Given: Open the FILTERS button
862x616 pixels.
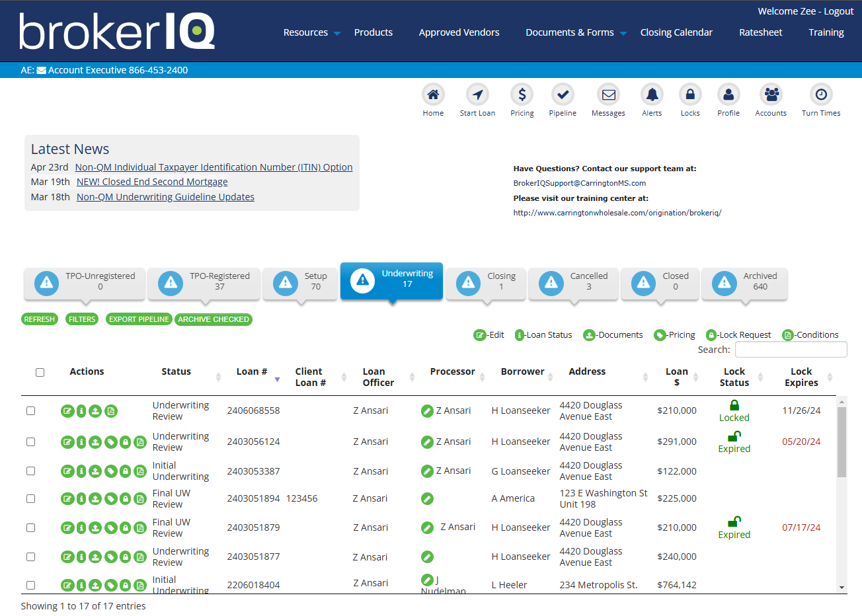Looking at the screenshot, I should [x=82, y=319].
